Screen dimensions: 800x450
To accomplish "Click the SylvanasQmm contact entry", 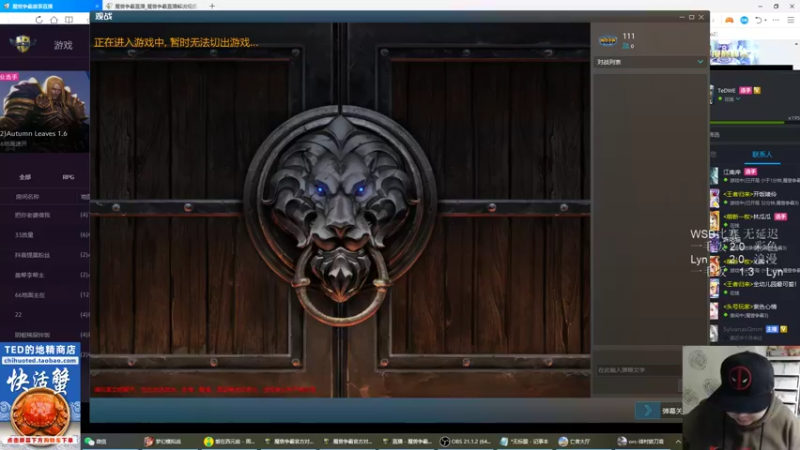I will (x=755, y=333).
